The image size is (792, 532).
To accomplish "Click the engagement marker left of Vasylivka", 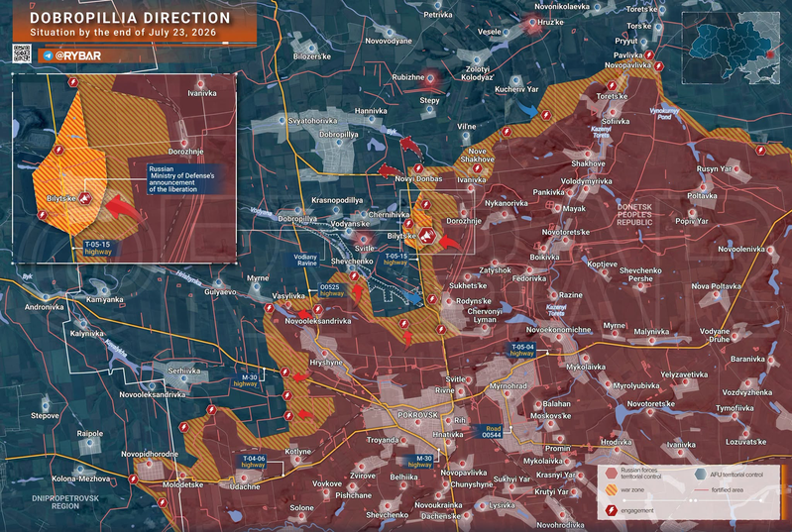I will (270, 308).
